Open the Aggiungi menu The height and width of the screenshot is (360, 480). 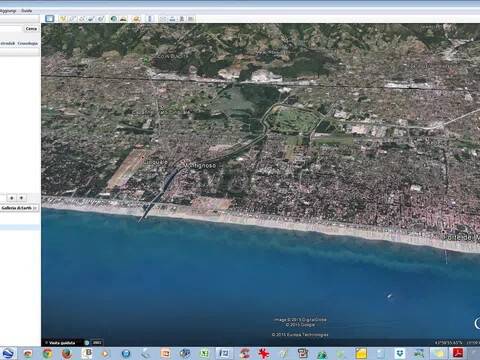(x=7, y=11)
